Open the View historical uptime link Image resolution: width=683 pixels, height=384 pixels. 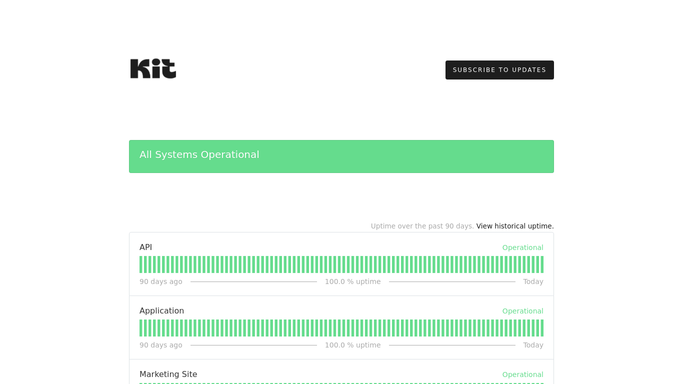pyautogui.click(x=515, y=226)
